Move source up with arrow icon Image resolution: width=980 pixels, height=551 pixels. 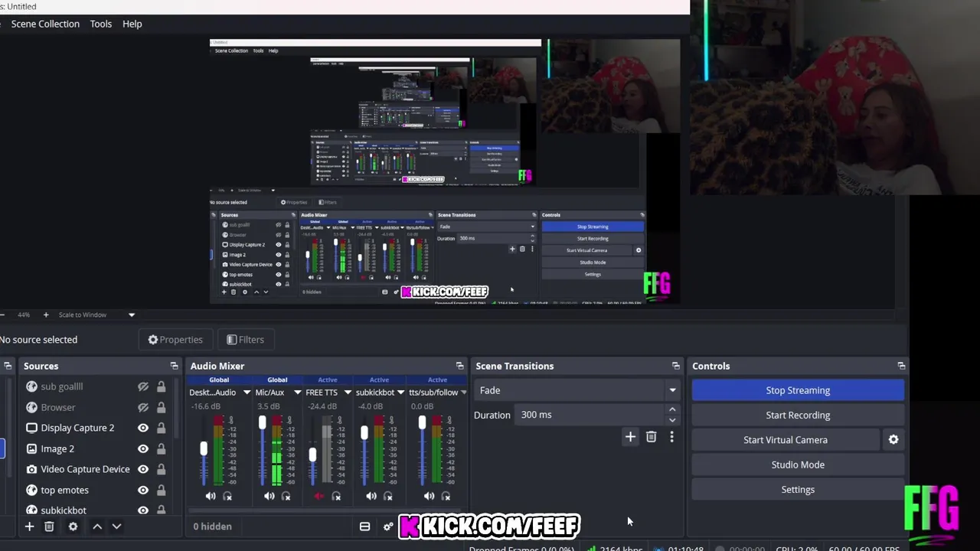coord(97,527)
